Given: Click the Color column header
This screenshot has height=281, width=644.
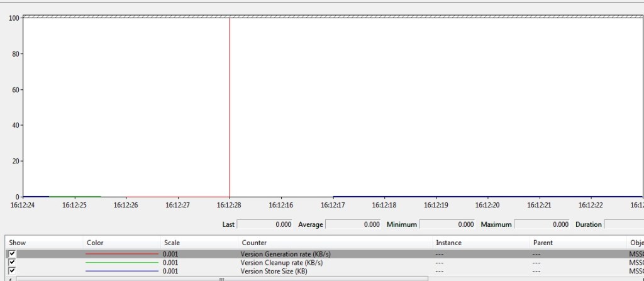Looking at the screenshot, I should (95, 243).
